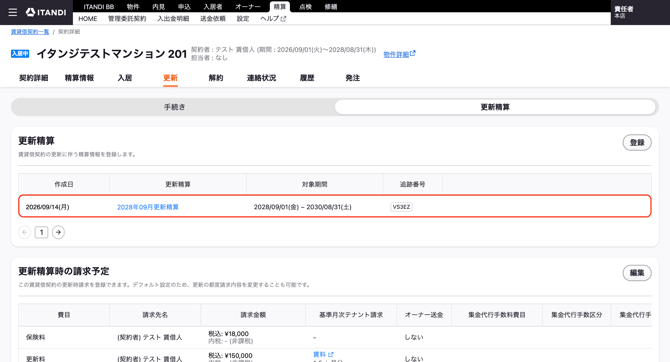
Task: Click 登録 button in 更新精算 section
Action: [x=637, y=143]
